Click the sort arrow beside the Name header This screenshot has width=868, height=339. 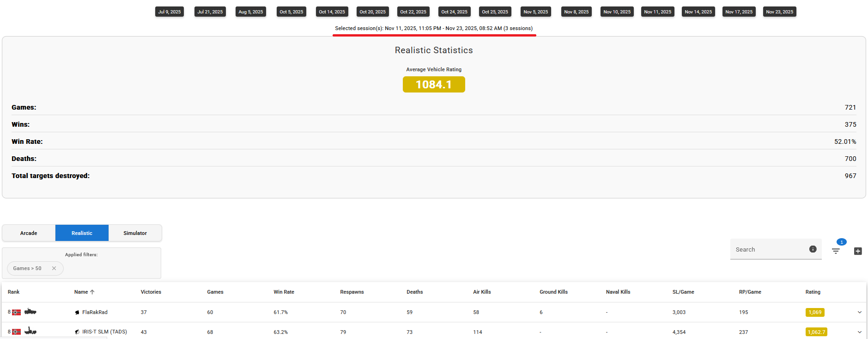(92, 292)
